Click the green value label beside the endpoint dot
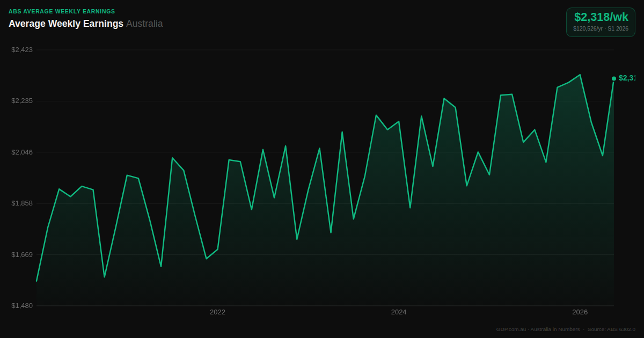 (627, 78)
